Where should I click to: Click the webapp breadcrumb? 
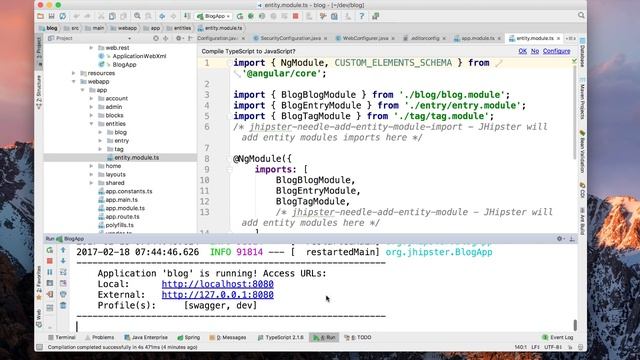click(123, 28)
